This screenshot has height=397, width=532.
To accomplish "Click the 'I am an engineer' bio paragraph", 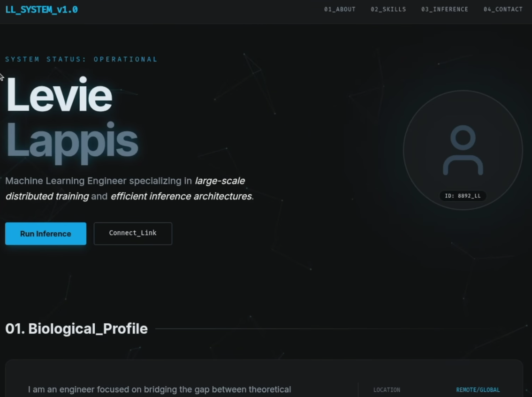I will pyautogui.click(x=160, y=389).
